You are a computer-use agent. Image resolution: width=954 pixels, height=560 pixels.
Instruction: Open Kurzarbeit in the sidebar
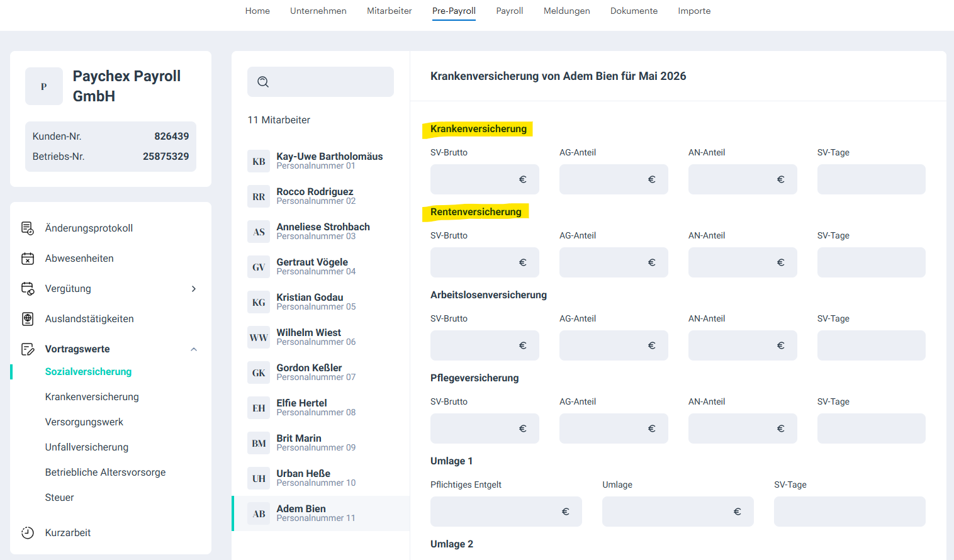pyautogui.click(x=68, y=532)
